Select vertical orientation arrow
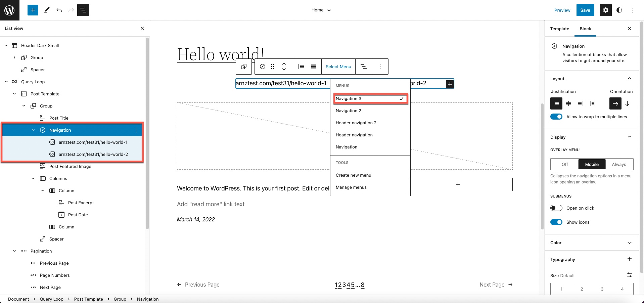The width and height of the screenshot is (644, 303). point(627,103)
